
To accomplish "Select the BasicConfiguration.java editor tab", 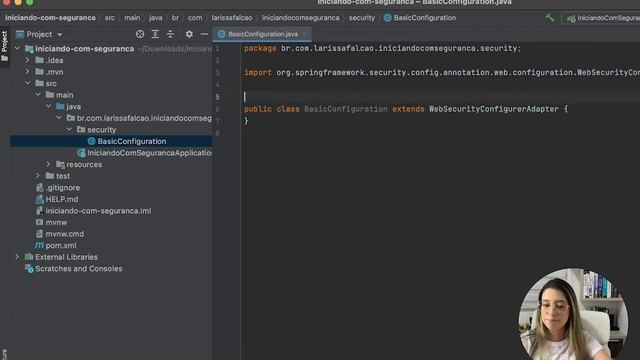I will click(x=262, y=34).
